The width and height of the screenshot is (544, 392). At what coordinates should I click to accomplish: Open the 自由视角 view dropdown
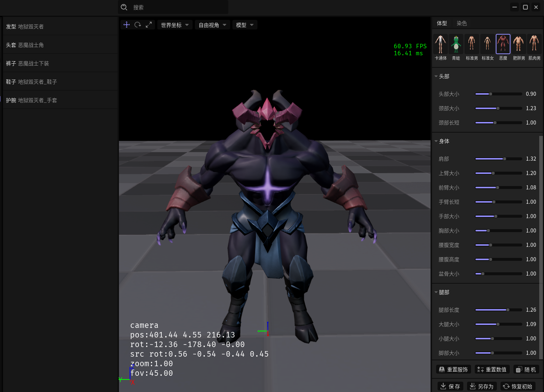pos(213,25)
